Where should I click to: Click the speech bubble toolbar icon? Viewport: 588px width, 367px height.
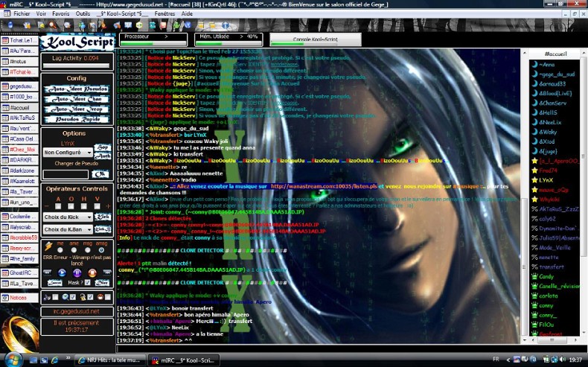[128, 25]
